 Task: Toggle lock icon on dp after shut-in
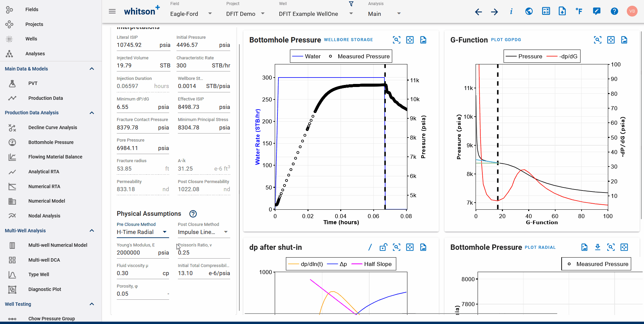(x=383, y=247)
